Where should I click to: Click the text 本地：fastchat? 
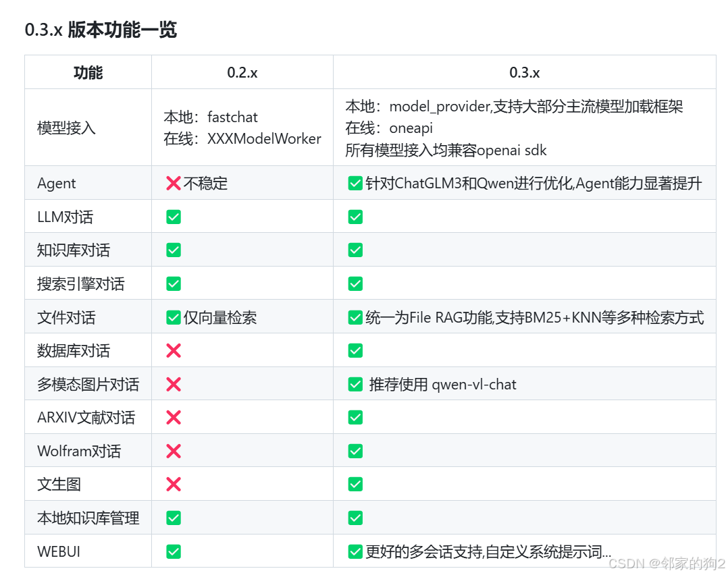pyautogui.click(x=210, y=117)
